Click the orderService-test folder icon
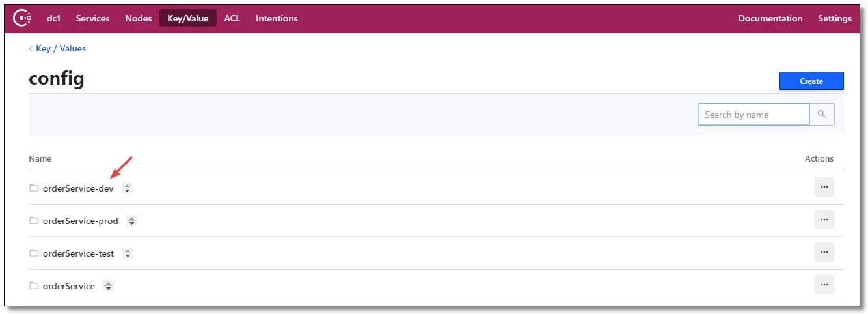This screenshot has width=868, height=314. coord(34,253)
